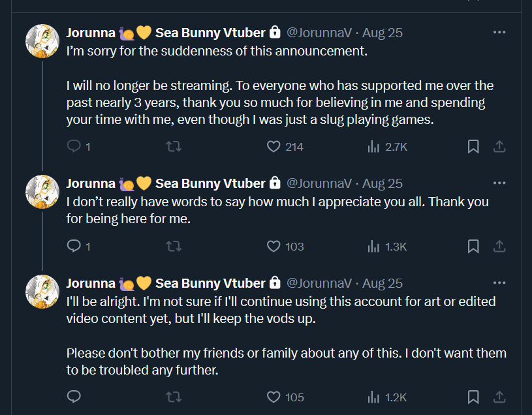Reply to the 'I'll be alright' tweet
The height and width of the screenshot is (415, 532).
(74, 397)
